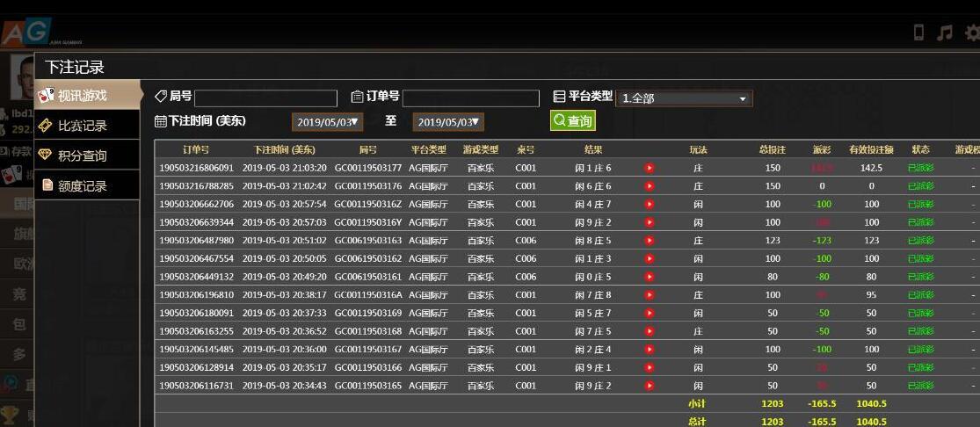Select order number 190503216806091

pyautogui.click(x=196, y=168)
